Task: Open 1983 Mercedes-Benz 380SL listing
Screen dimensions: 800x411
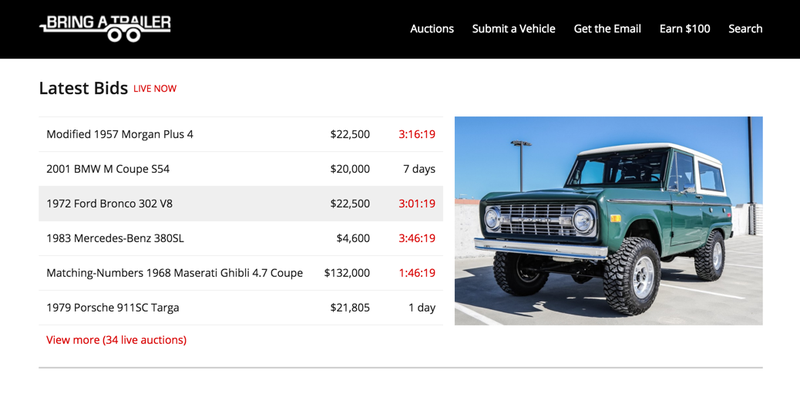Action: (x=115, y=238)
